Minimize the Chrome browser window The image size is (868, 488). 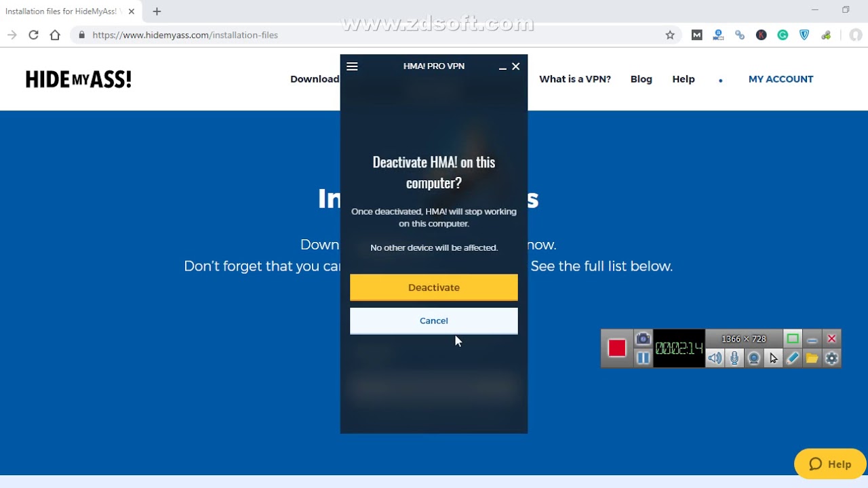click(x=815, y=10)
